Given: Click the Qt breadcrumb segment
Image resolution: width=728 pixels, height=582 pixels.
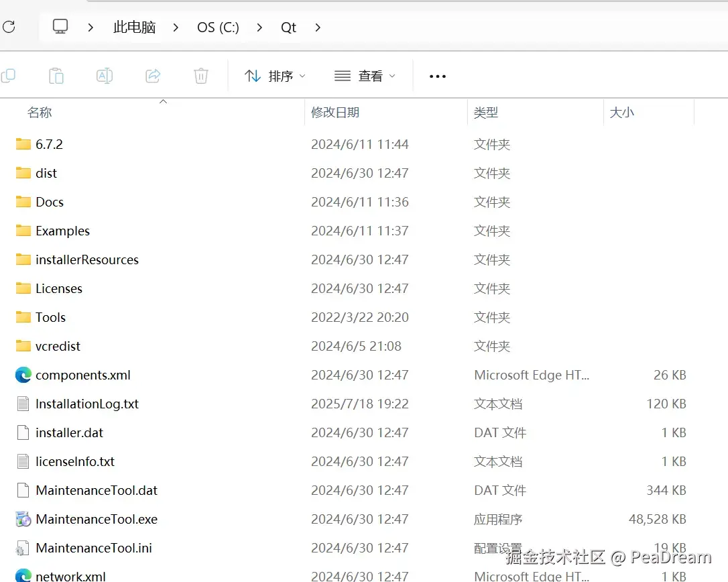Looking at the screenshot, I should tap(288, 27).
